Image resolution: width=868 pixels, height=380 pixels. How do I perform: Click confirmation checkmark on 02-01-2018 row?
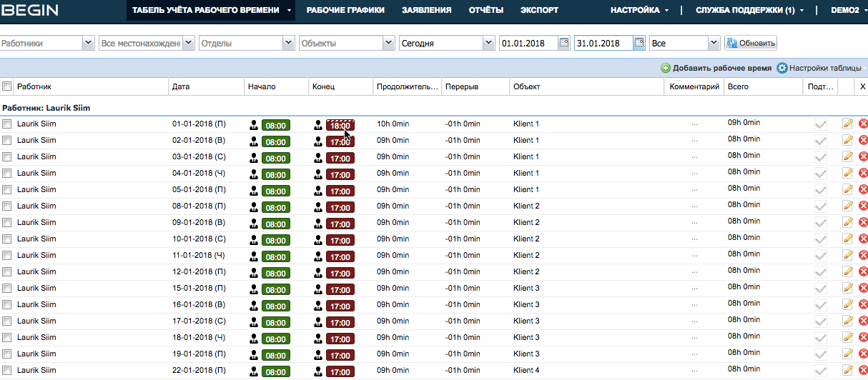click(x=821, y=141)
